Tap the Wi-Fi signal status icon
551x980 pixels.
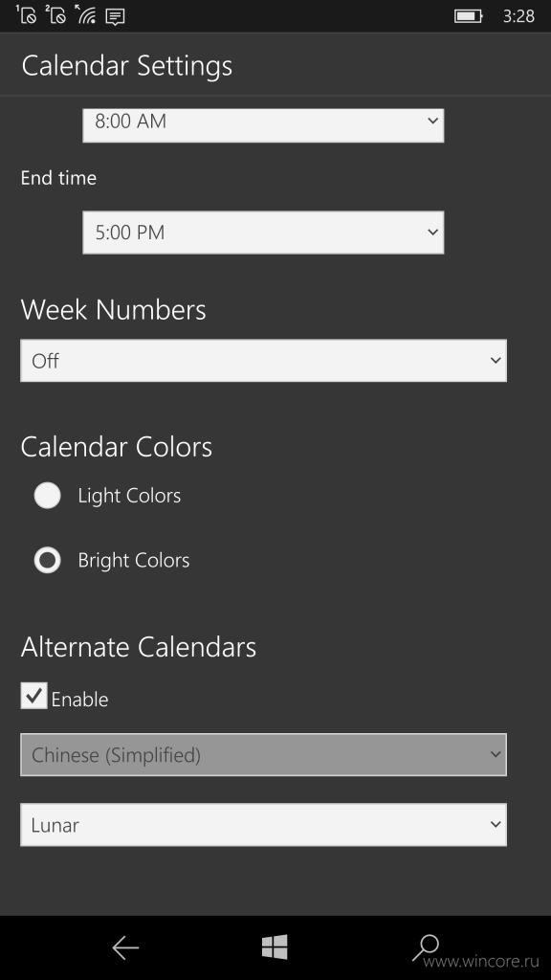click(85, 14)
